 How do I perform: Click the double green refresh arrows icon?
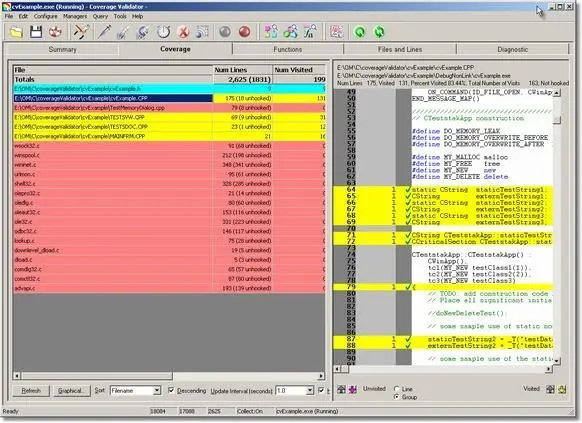pyautogui.click(x=379, y=32)
